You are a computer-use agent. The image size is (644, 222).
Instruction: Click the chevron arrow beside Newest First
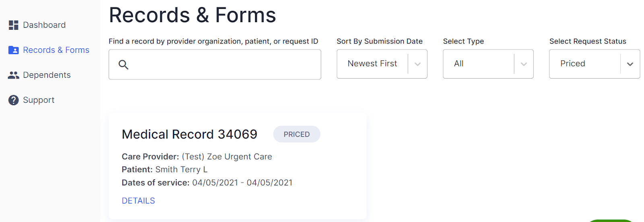pyautogui.click(x=418, y=64)
